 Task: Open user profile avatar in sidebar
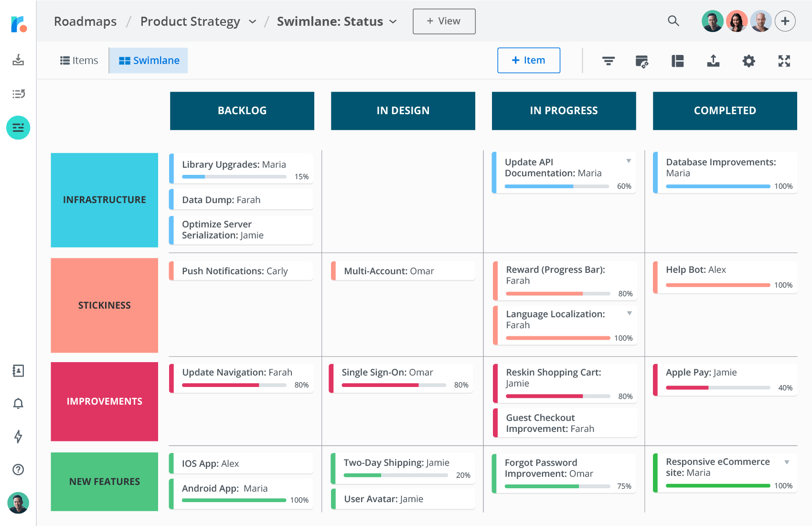pyautogui.click(x=18, y=503)
